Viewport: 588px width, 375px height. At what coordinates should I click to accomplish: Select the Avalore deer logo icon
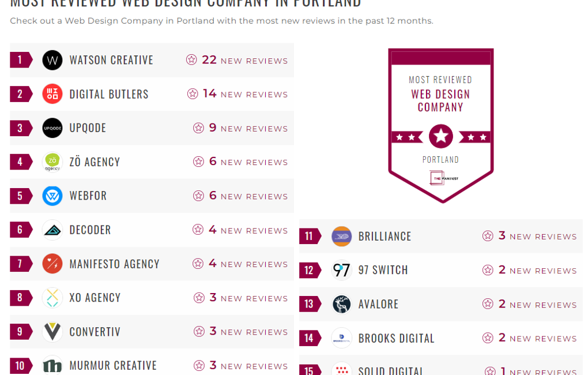pyautogui.click(x=342, y=304)
